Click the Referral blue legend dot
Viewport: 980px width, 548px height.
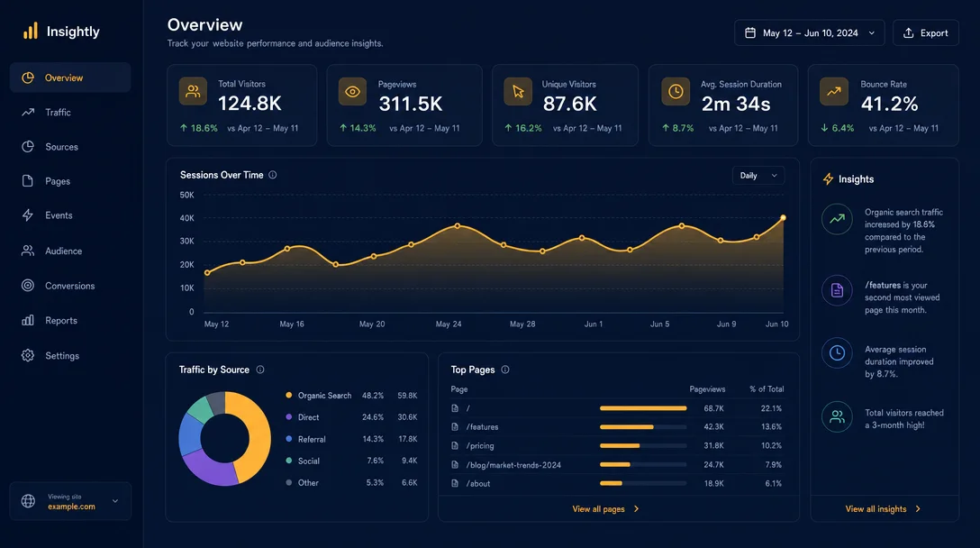click(x=289, y=439)
